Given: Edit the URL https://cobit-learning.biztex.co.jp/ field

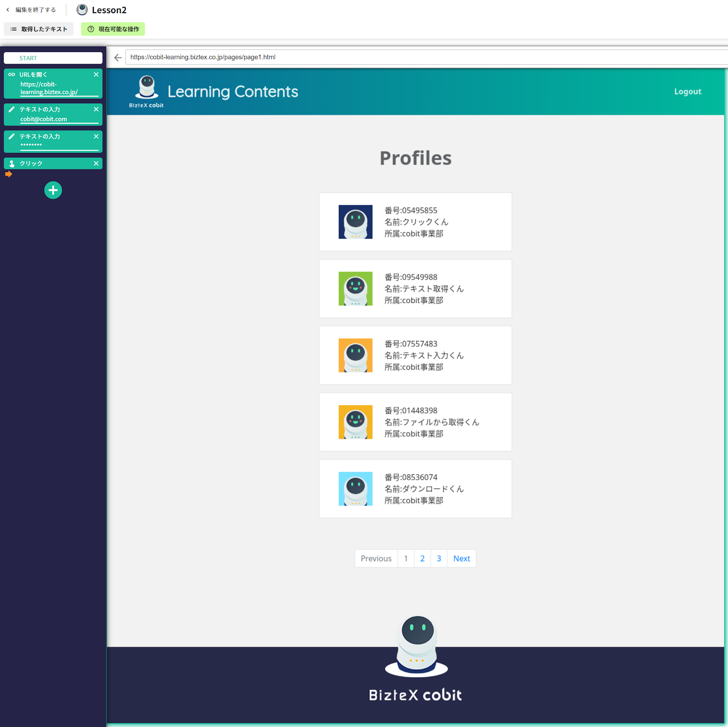Looking at the screenshot, I should coord(59,88).
